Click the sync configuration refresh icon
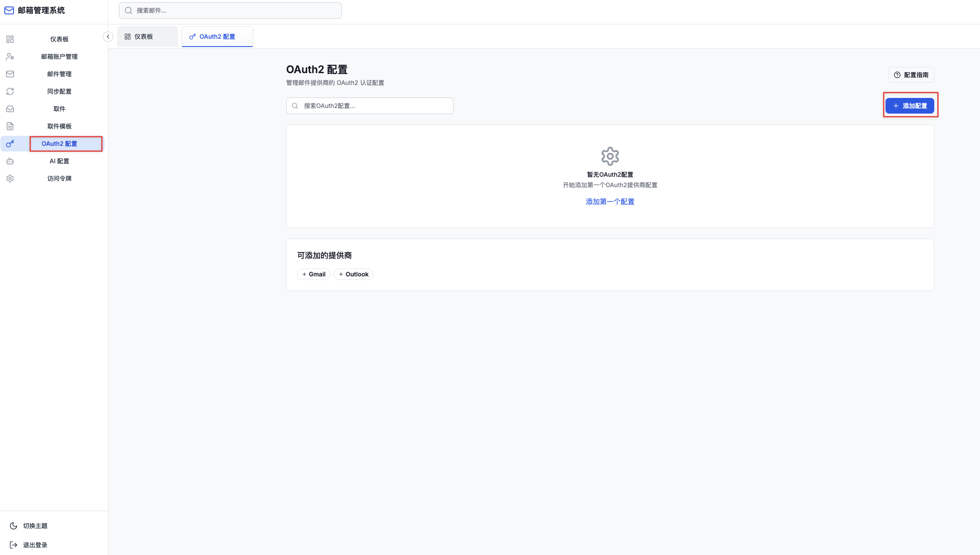The width and height of the screenshot is (980, 555). coord(10,91)
